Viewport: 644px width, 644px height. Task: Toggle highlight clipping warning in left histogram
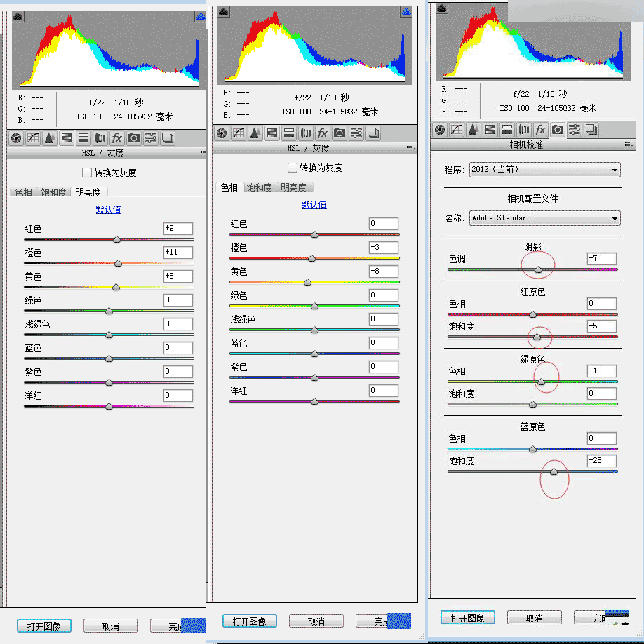(x=201, y=17)
